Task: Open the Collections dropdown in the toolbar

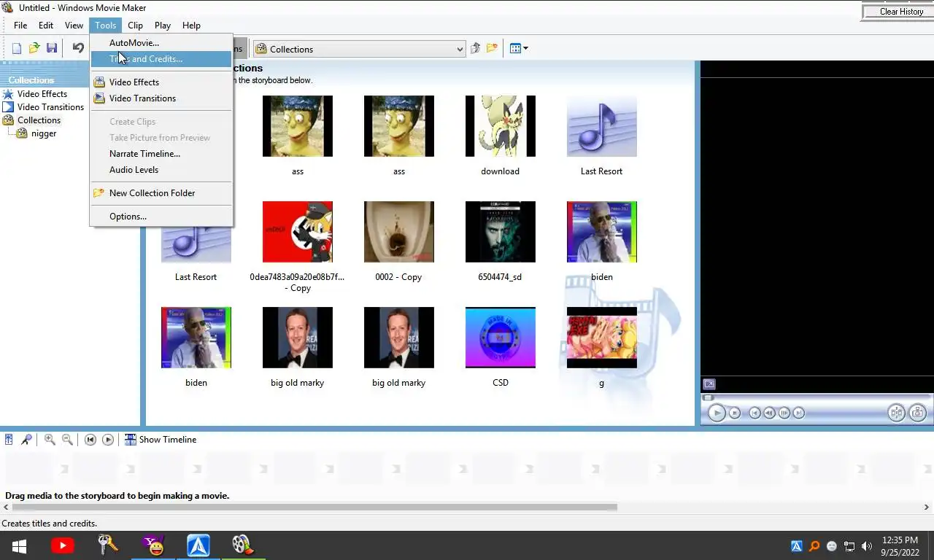Action: [x=359, y=49]
